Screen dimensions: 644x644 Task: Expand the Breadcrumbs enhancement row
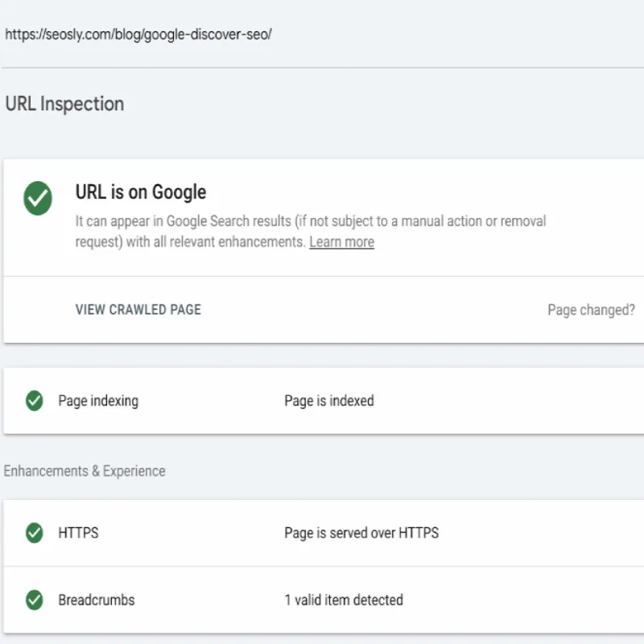[x=324, y=600]
